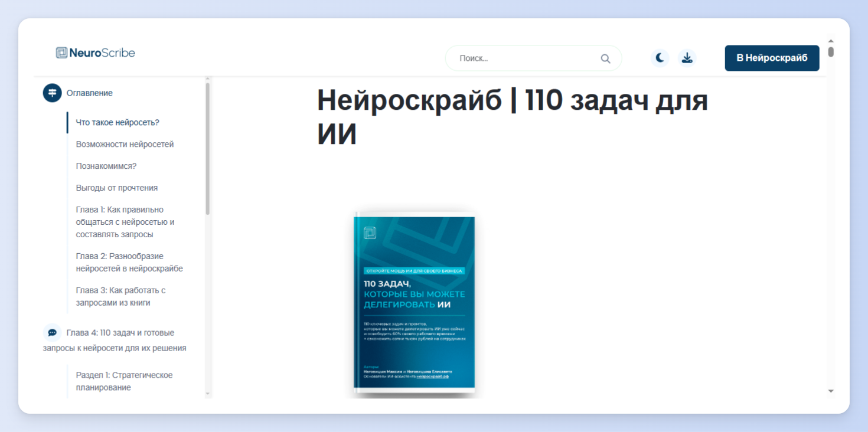Image resolution: width=868 pixels, height=432 pixels.
Task: Click the Оглавление round icon
Action: 52,93
